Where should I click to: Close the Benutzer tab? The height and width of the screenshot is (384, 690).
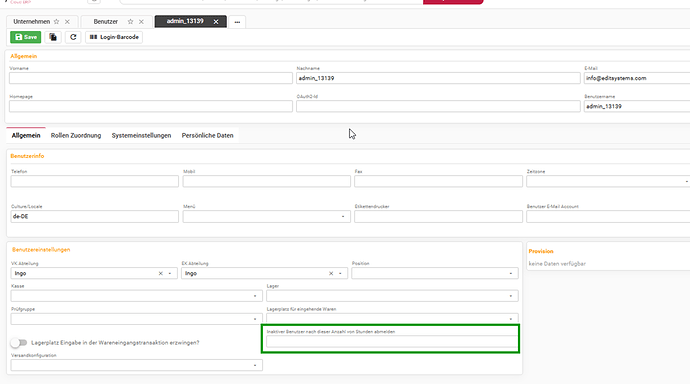pos(141,22)
